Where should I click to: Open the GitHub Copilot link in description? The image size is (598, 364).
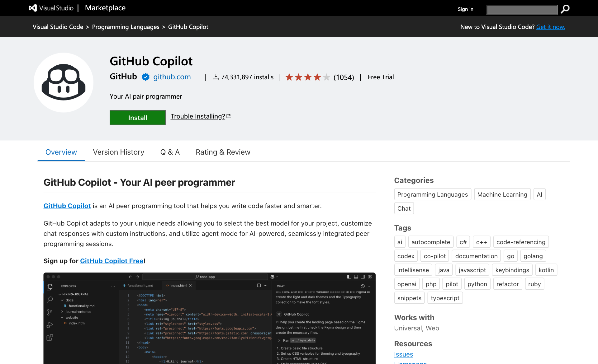(x=67, y=206)
